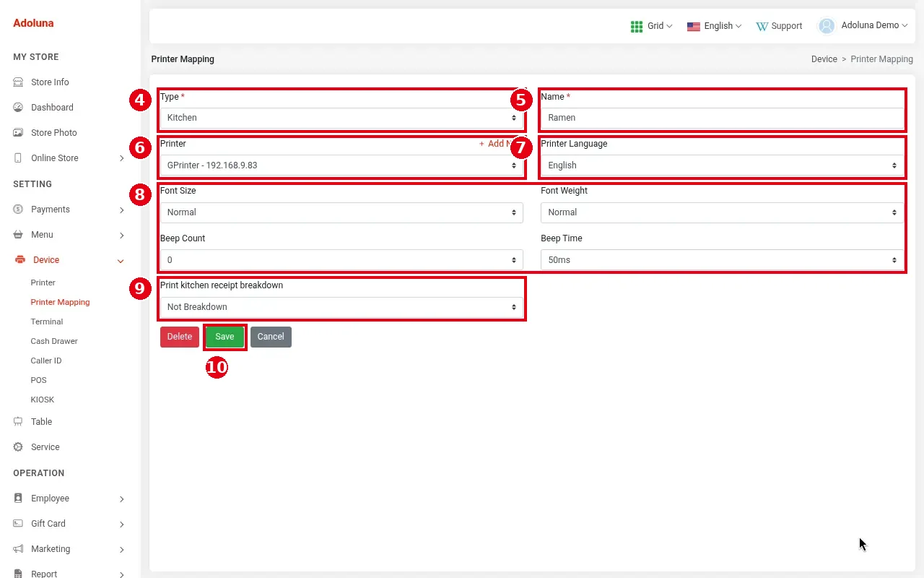The image size is (924, 578).
Task: Click the Table chair icon
Action: pos(18,422)
